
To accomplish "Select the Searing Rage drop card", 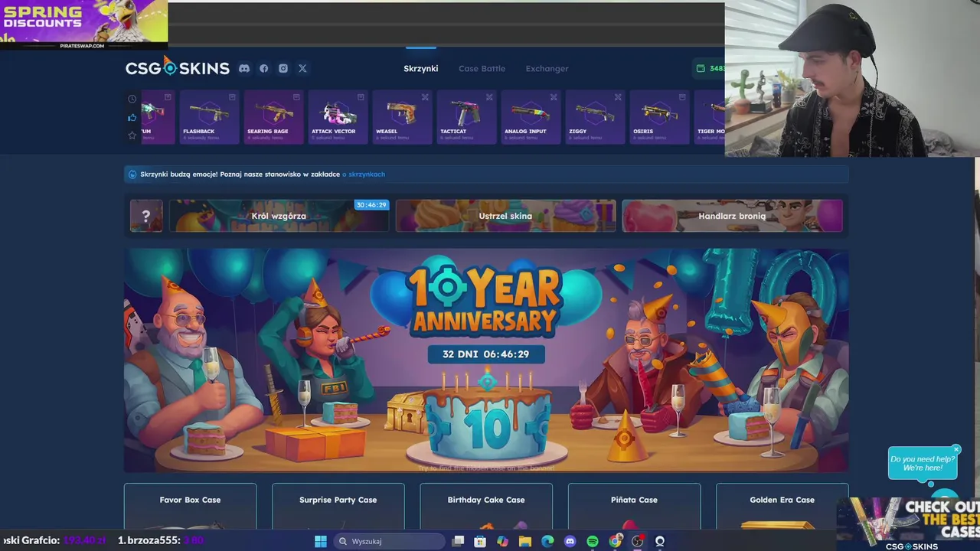I will click(x=274, y=117).
